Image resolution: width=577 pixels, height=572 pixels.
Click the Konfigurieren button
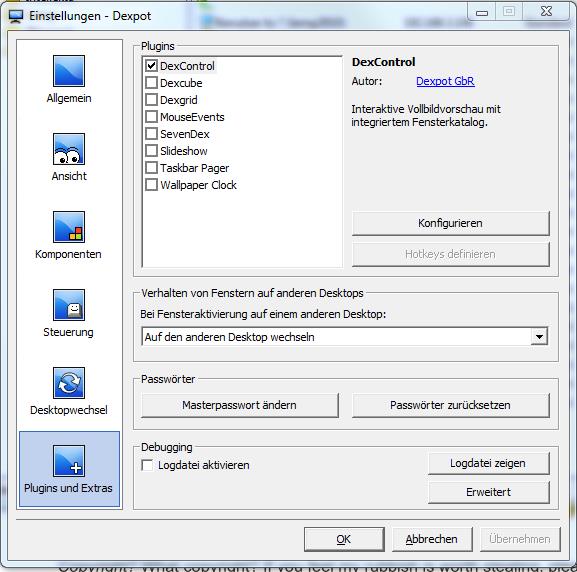[450, 223]
